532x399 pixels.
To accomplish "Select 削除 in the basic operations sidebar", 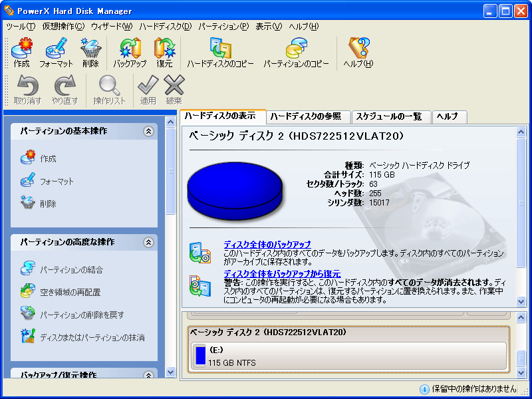I will point(39,203).
